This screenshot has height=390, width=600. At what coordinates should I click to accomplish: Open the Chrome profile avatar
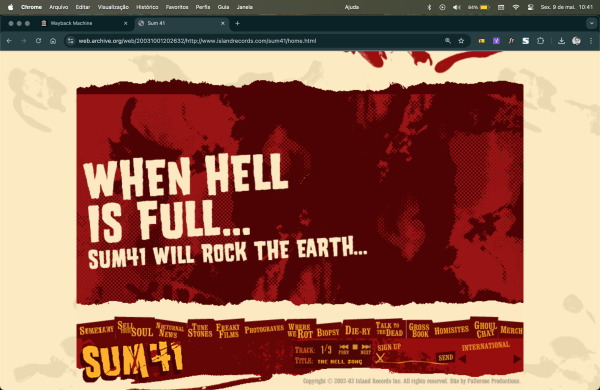pos(576,41)
